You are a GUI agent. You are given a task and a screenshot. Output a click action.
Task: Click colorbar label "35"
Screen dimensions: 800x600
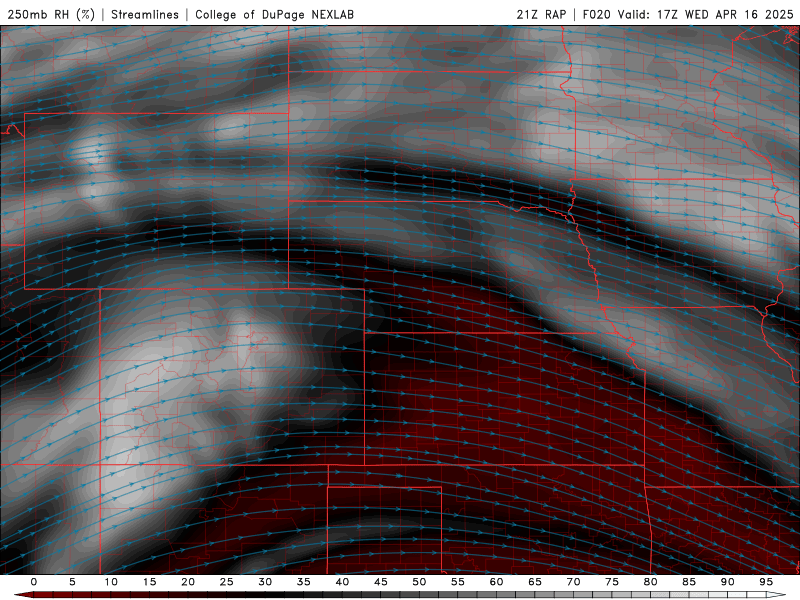click(x=304, y=582)
